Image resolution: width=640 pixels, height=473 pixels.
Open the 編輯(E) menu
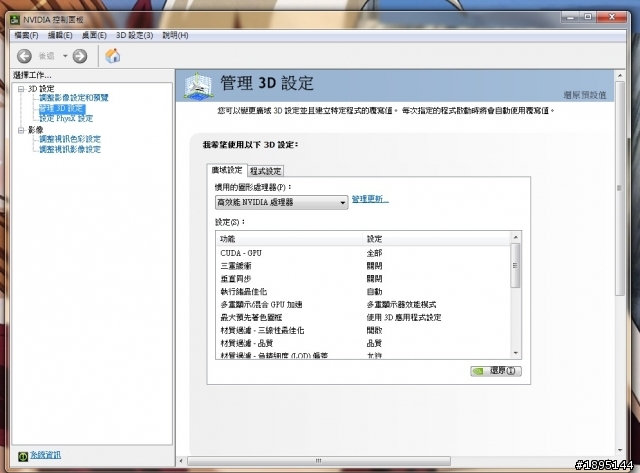(x=60, y=36)
